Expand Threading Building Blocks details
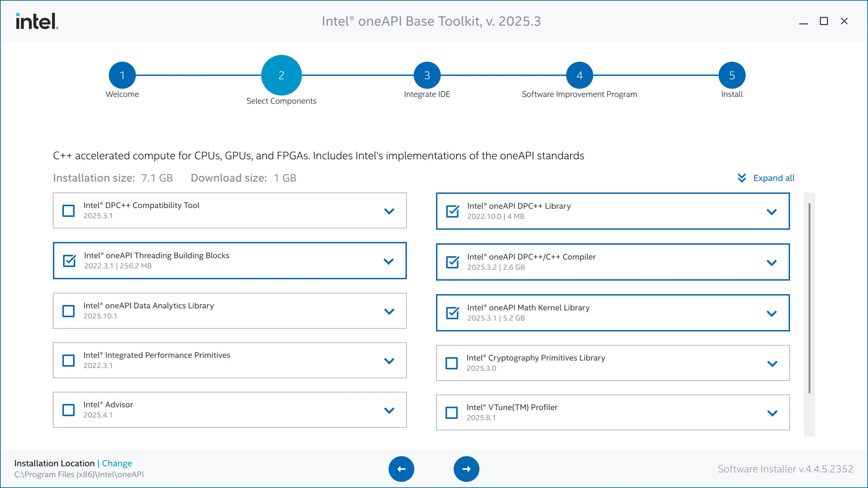 [x=389, y=261]
